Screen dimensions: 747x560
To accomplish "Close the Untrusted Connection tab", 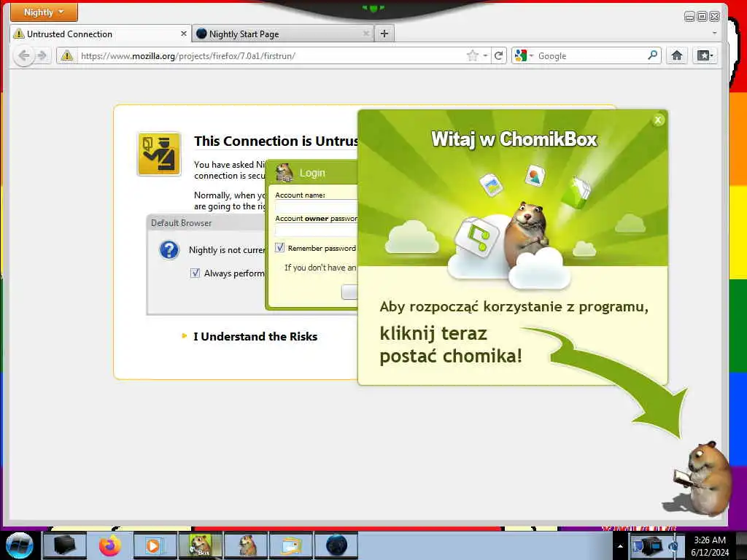I will pos(183,34).
